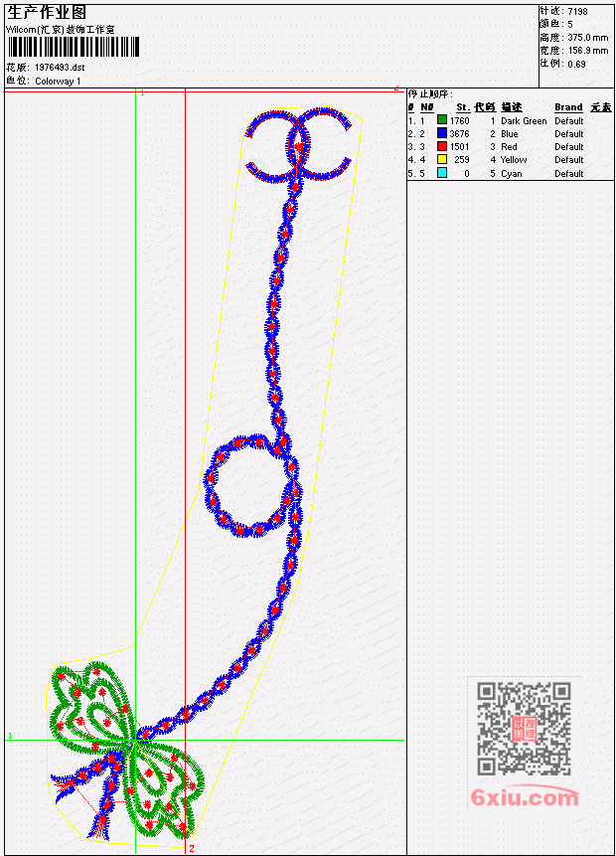This screenshot has height=856, width=616.
Task: Click the 'Brand' column header
Action: click(568, 107)
